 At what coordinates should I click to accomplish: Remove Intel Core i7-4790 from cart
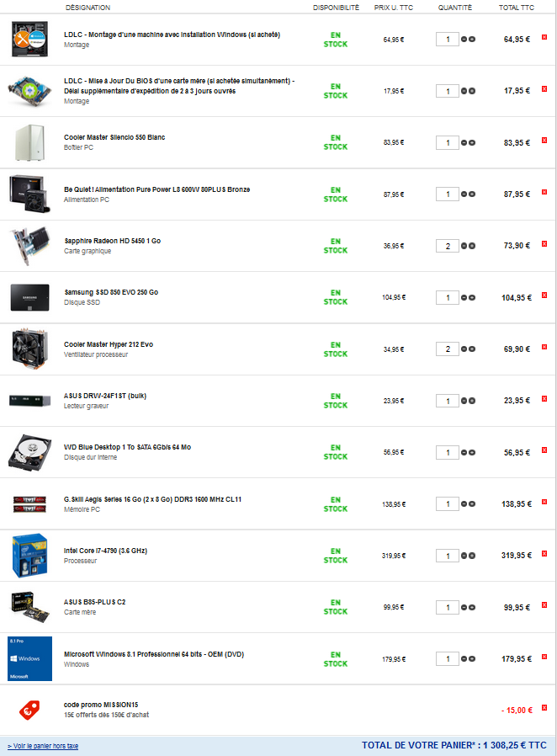tap(544, 553)
